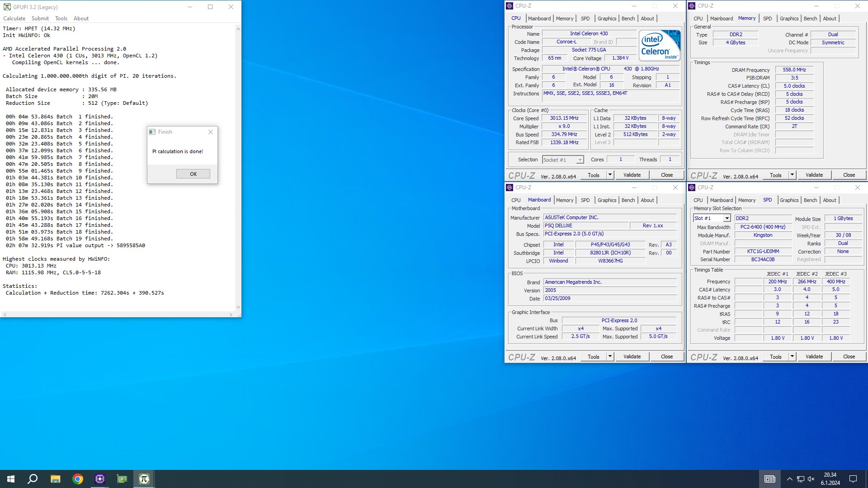Switch to Graphics tab in Memory window
This screenshot has width=868, height=488.
pos(789,19)
